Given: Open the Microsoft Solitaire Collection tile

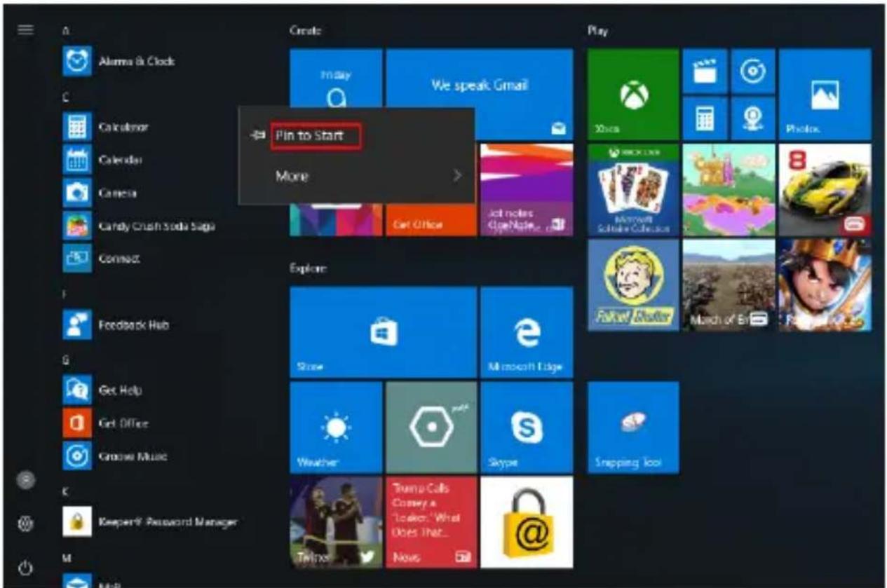Looking at the screenshot, I should pos(633,189).
